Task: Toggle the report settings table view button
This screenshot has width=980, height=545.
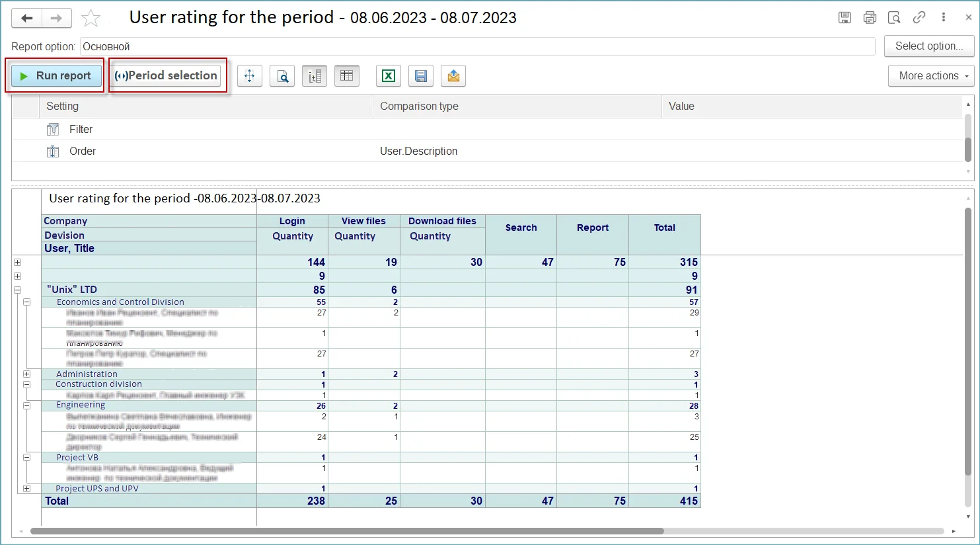Action: coord(347,76)
